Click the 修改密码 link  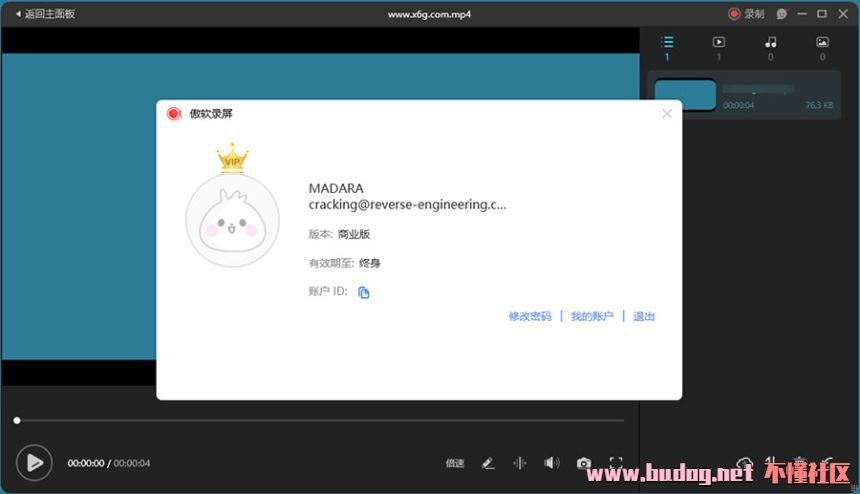529,316
